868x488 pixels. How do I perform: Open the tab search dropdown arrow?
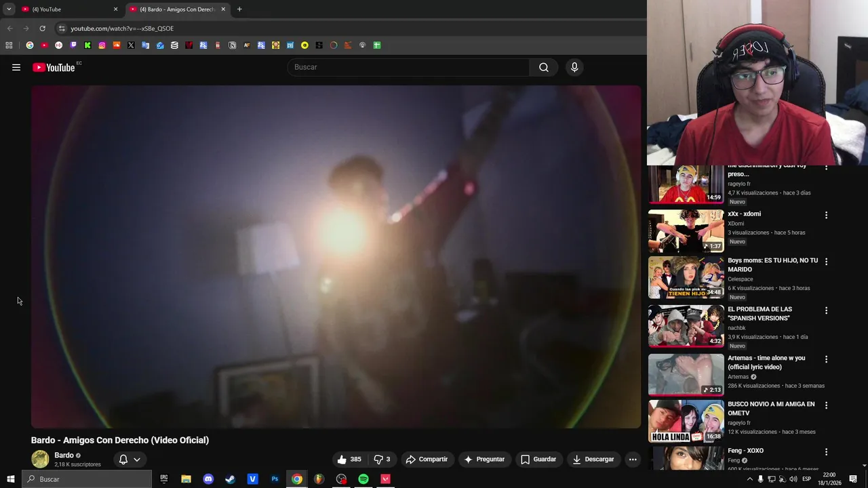coord(9,9)
